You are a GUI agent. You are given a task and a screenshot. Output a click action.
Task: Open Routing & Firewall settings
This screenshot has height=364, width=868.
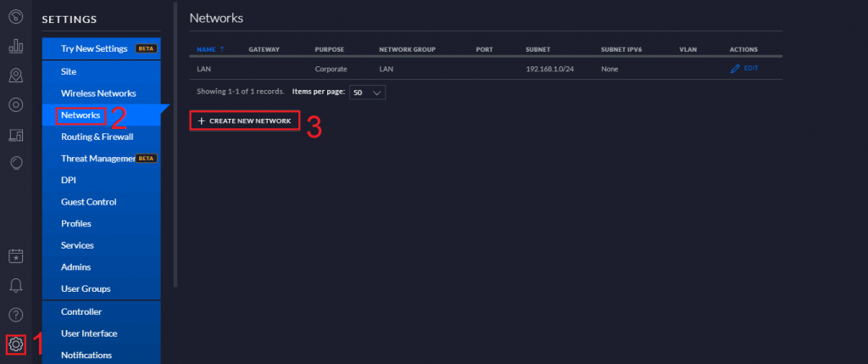click(x=97, y=137)
